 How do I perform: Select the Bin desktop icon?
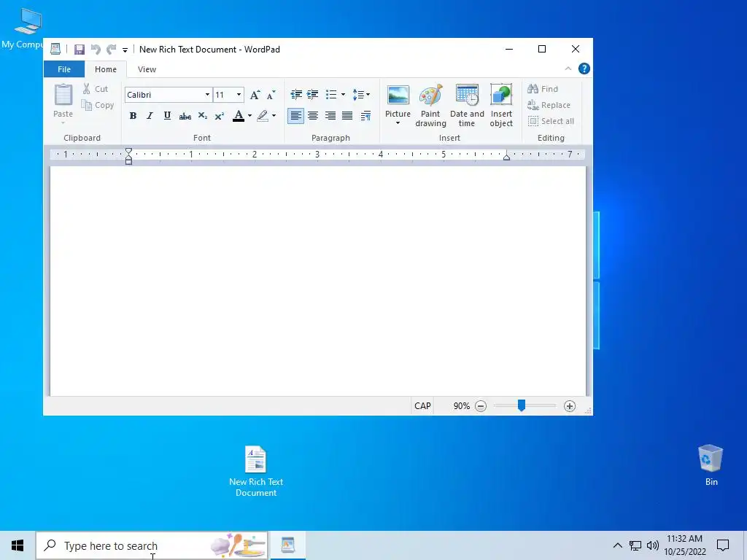pos(711,465)
